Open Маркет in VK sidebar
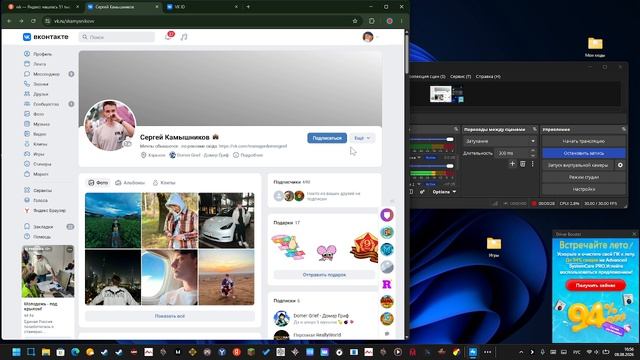 (x=36, y=174)
